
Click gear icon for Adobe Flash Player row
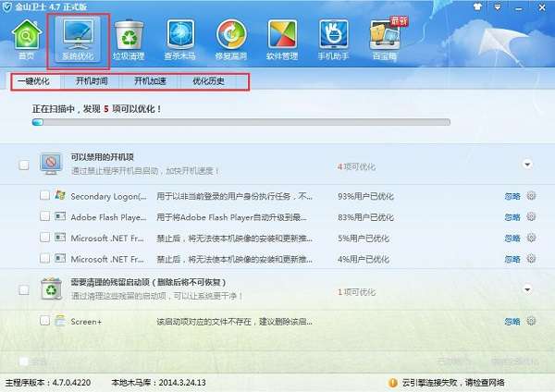pos(531,216)
